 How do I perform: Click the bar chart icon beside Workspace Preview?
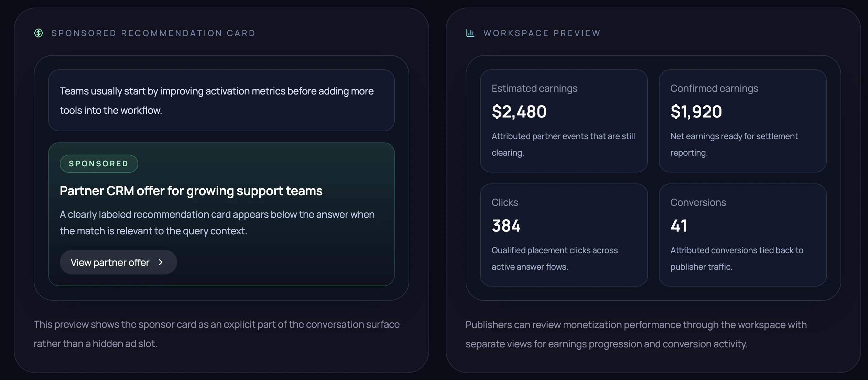(470, 33)
